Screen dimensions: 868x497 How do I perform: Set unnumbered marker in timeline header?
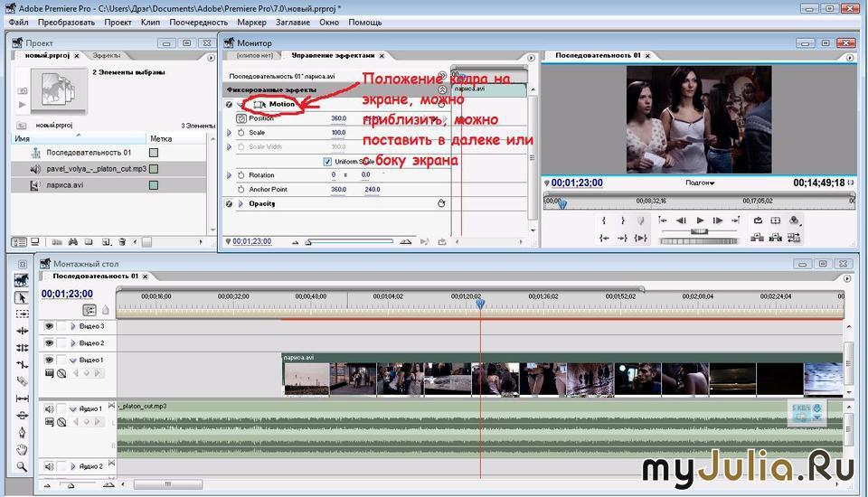point(106,310)
